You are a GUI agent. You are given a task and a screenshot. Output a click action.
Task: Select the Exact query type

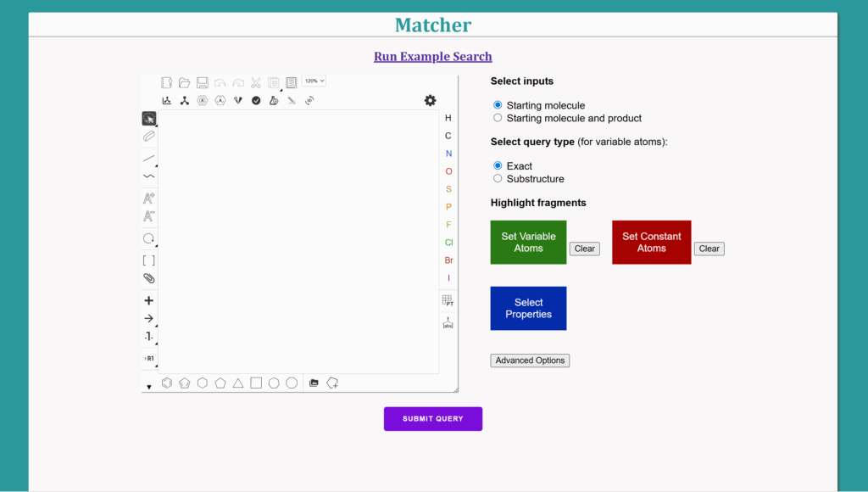click(498, 165)
